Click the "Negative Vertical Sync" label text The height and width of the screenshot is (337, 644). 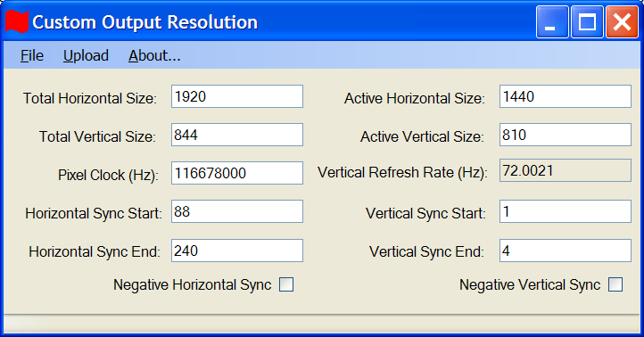tap(530, 284)
